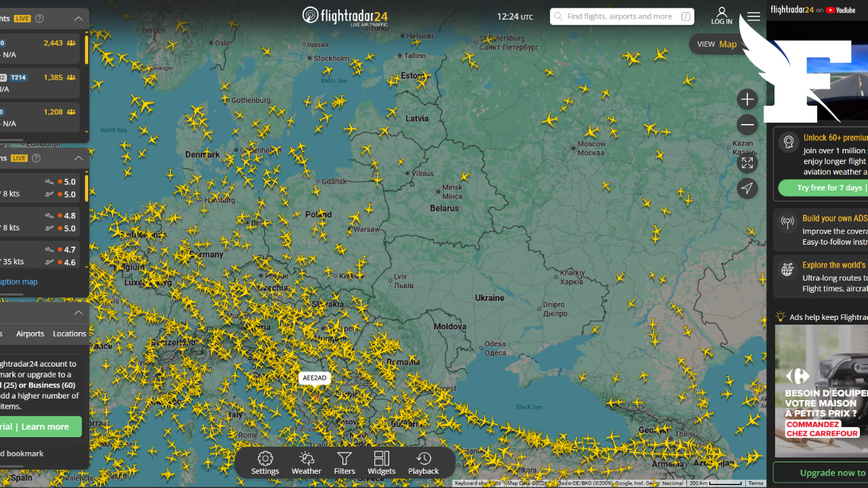Viewport: 868px width, 488px height.
Task: Center map on my location arrow
Action: coord(747,188)
